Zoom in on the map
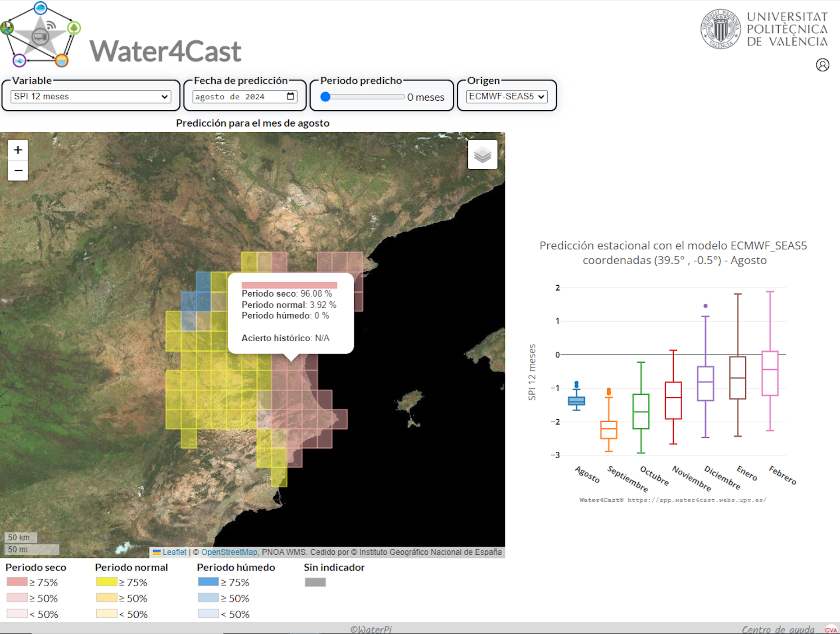The height and width of the screenshot is (634, 840). 18,150
